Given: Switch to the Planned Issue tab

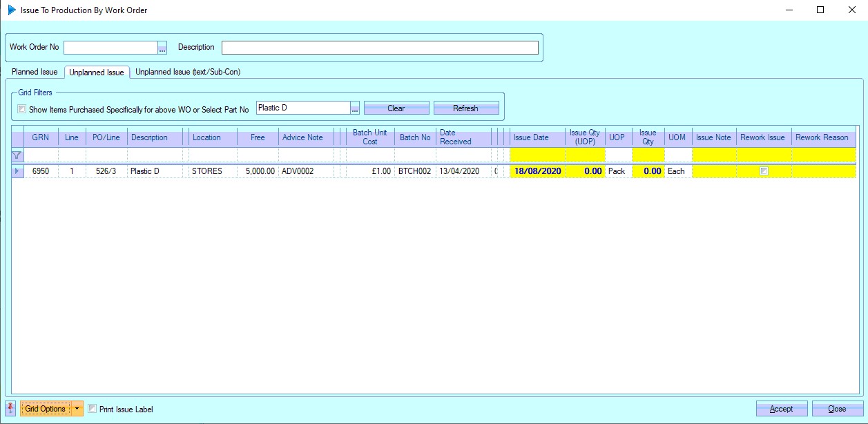Looking at the screenshot, I should [x=35, y=72].
